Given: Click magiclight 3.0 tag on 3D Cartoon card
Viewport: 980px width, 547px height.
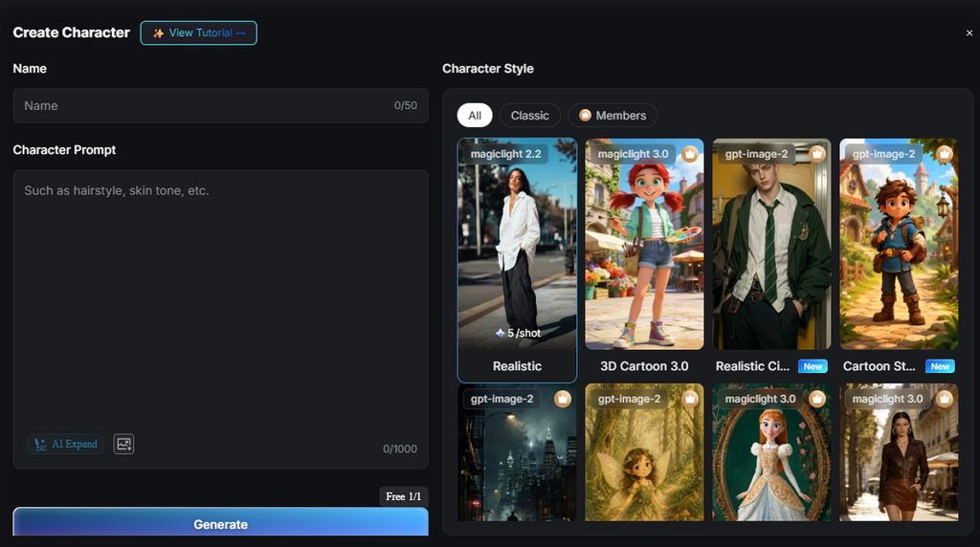Looking at the screenshot, I should 634,154.
